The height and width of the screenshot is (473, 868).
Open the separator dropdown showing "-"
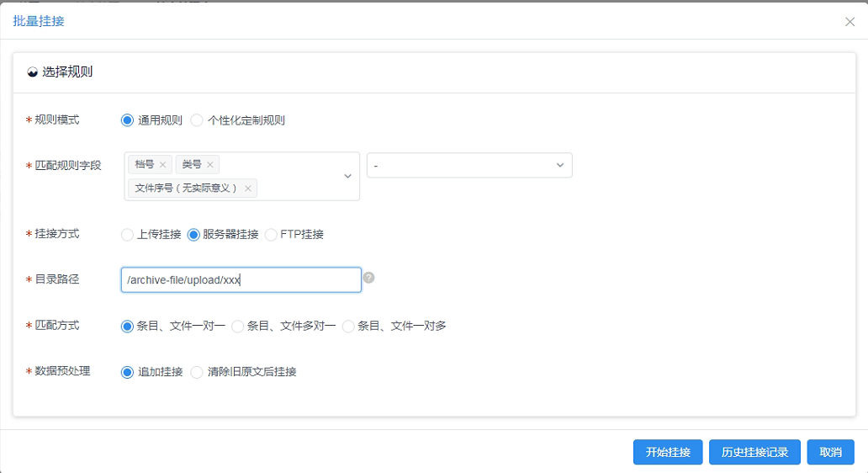469,166
